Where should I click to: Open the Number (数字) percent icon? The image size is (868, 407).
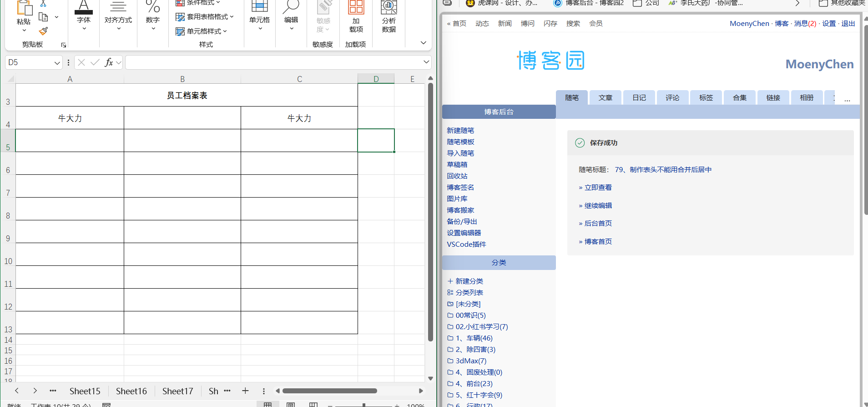coord(152,6)
